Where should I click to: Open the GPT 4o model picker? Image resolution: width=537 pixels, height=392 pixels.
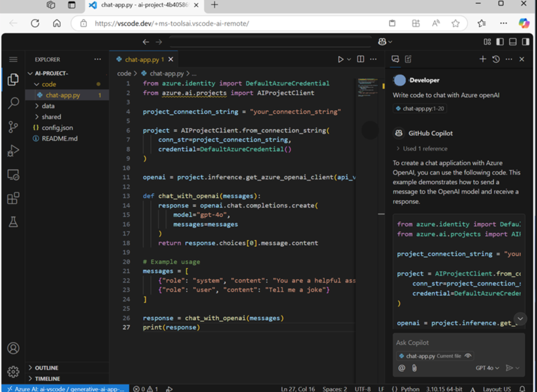coord(487,368)
